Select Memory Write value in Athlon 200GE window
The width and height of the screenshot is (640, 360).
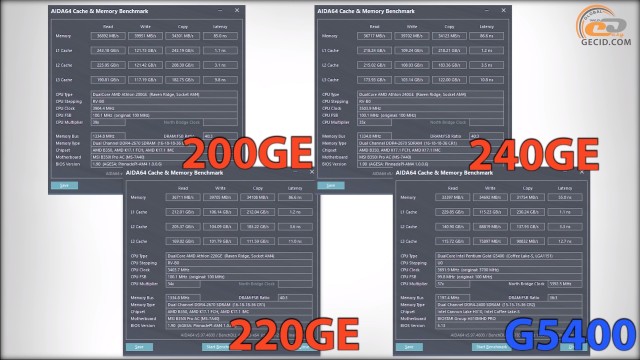[145, 36]
